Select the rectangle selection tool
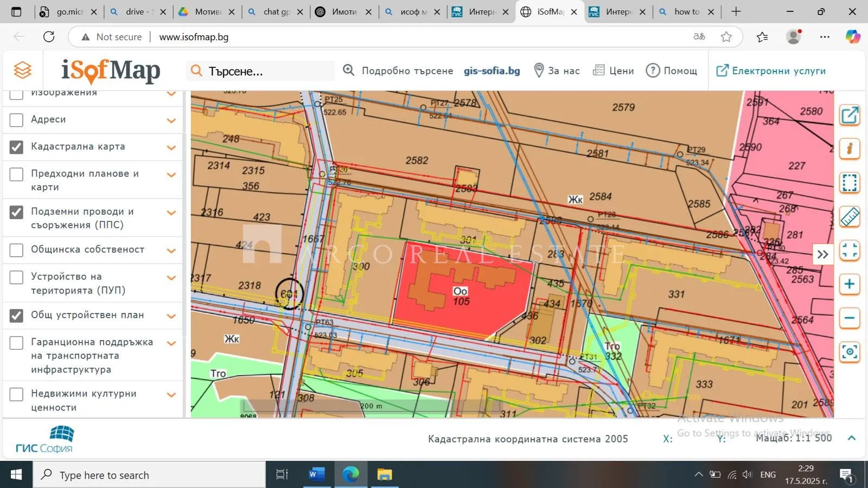The width and height of the screenshot is (868, 488). click(850, 183)
